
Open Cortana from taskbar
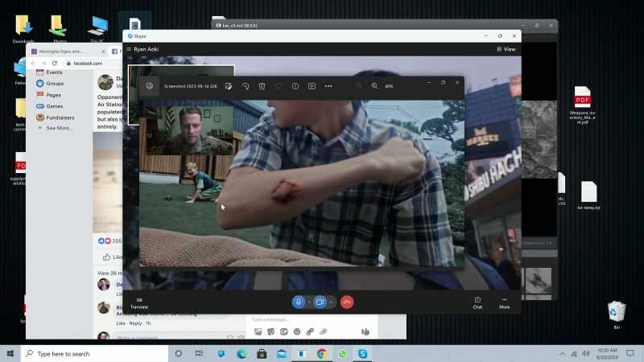178,353
